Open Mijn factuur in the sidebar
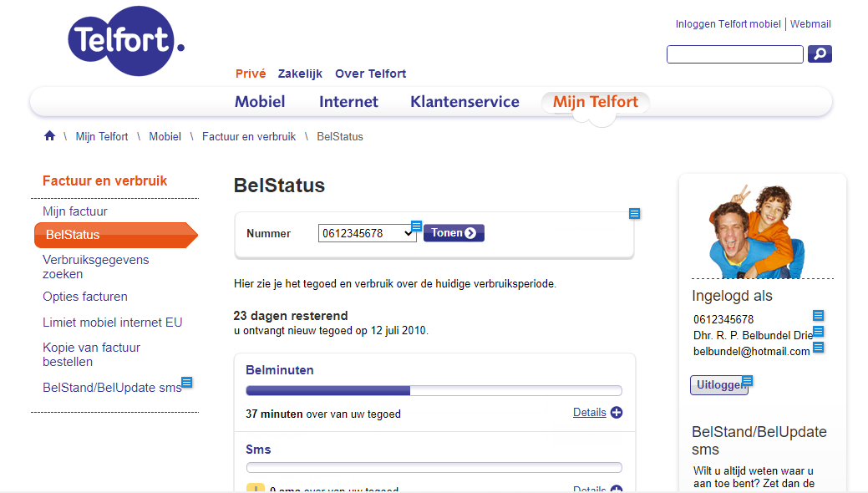Image resolution: width=868 pixels, height=493 pixels. (75, 211)
